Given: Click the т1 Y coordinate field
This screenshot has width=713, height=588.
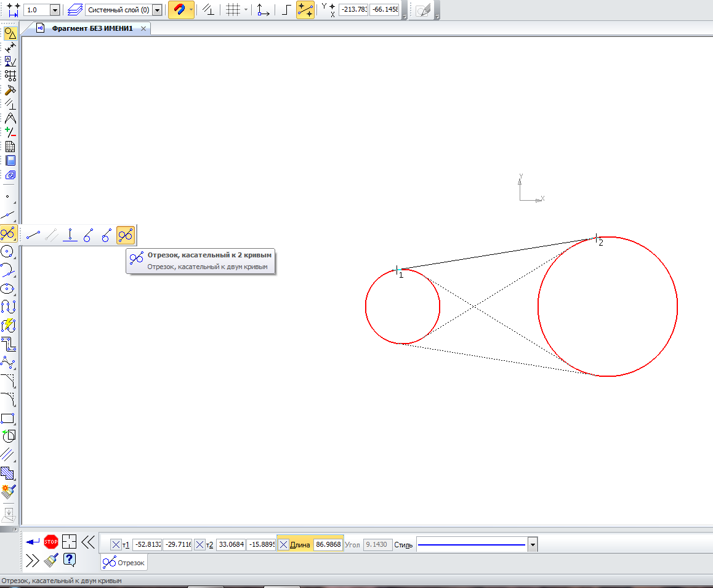Looking at the screenshot, I should tap(177, 544).
